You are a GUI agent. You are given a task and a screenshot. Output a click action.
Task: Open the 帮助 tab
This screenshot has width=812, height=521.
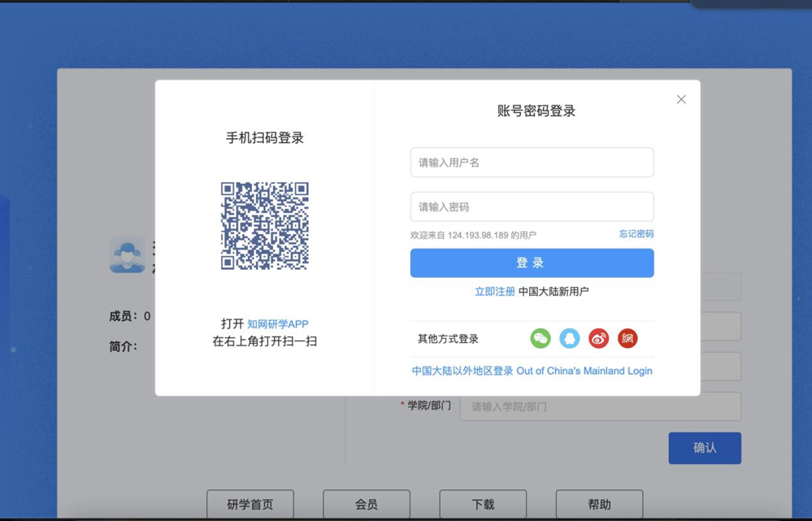pos(600,505)
